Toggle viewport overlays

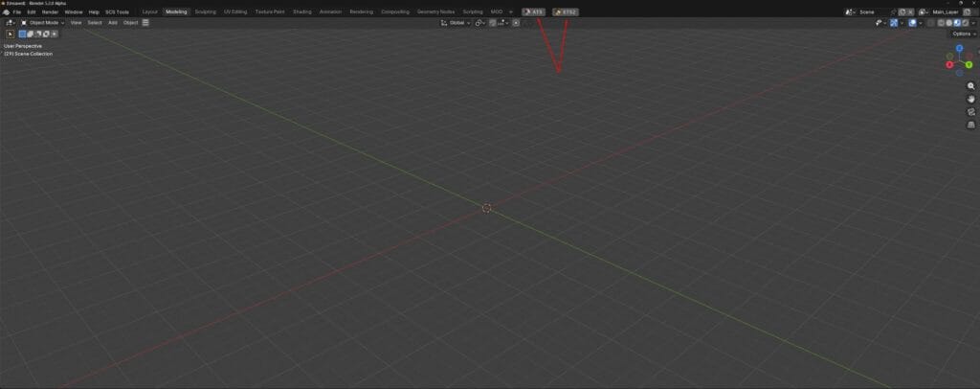[912, 22]
